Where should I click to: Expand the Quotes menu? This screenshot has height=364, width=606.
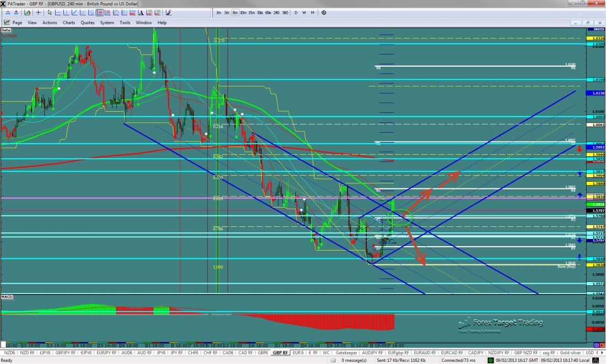point(88,23)
